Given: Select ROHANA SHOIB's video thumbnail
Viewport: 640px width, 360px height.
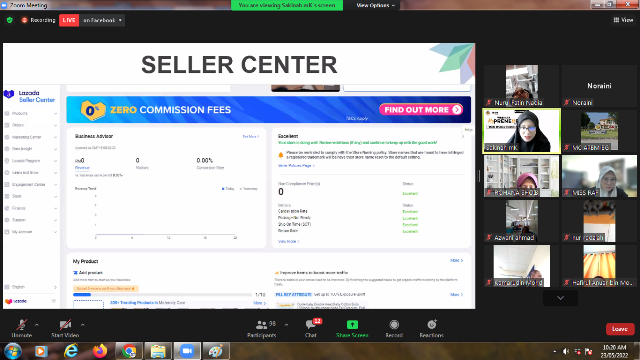Looking at the screenshot, I should pos(521,176).
